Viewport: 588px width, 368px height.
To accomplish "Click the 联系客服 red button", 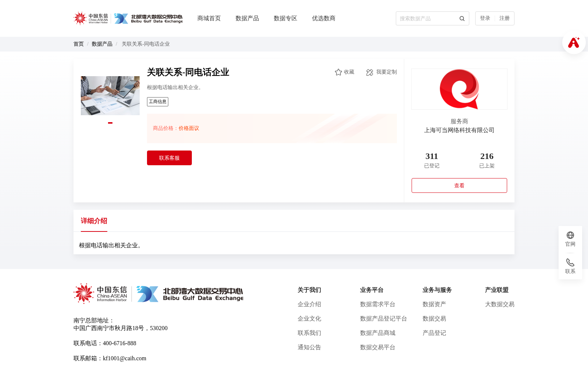I will [x=169, y=158].
